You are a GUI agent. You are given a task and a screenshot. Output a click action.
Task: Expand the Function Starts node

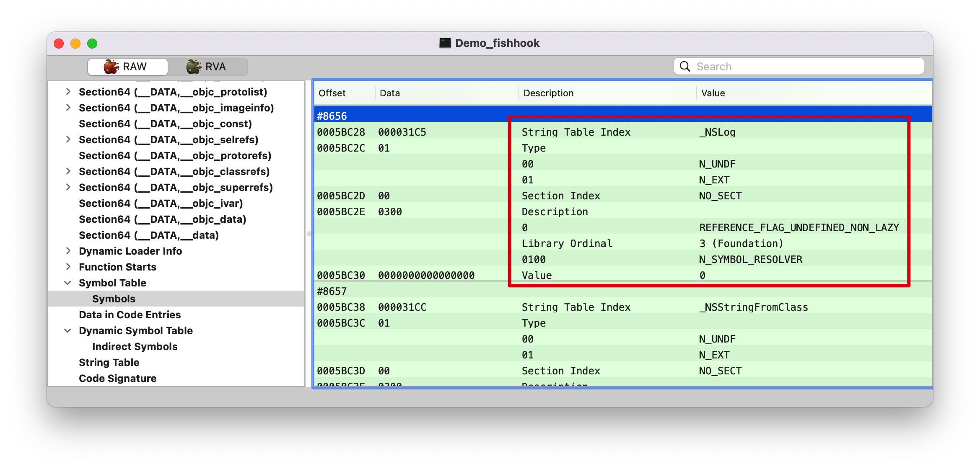coord(68,267)
